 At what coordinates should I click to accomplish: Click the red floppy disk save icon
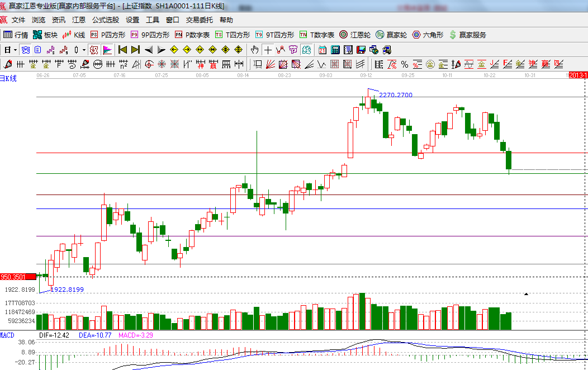click(x=361, y=50)
